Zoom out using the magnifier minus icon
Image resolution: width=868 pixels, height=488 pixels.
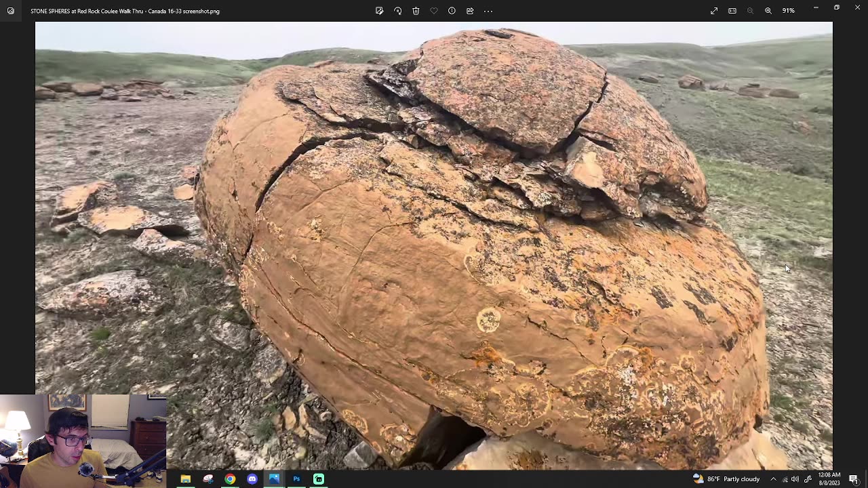click(x=750, y=11)
